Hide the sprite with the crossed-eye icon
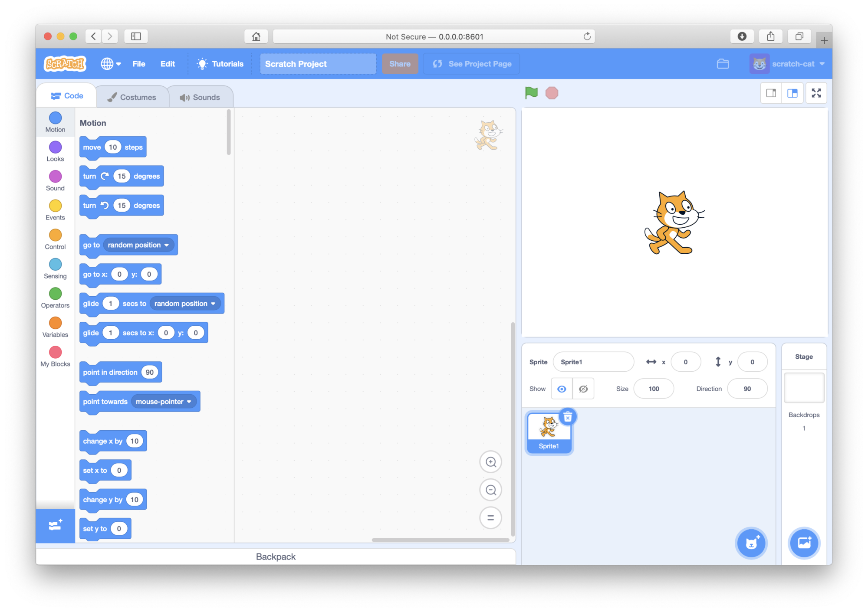 (583, 389)
